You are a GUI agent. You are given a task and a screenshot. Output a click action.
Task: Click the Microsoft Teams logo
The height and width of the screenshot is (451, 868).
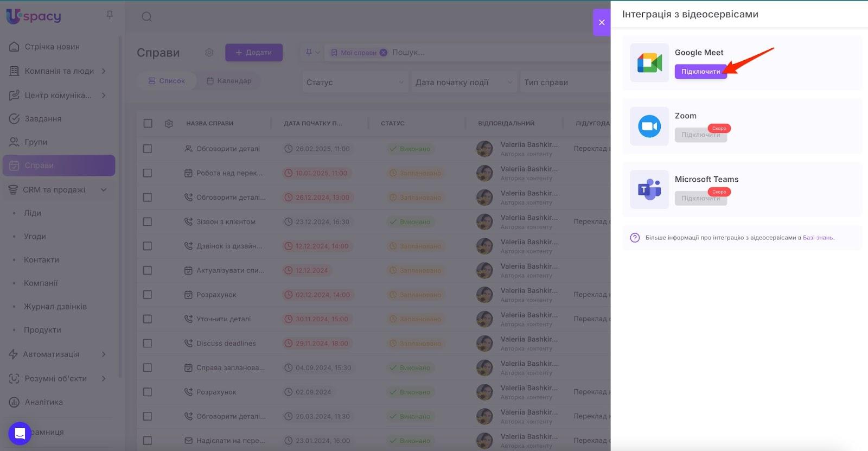(x=649, y=189)
